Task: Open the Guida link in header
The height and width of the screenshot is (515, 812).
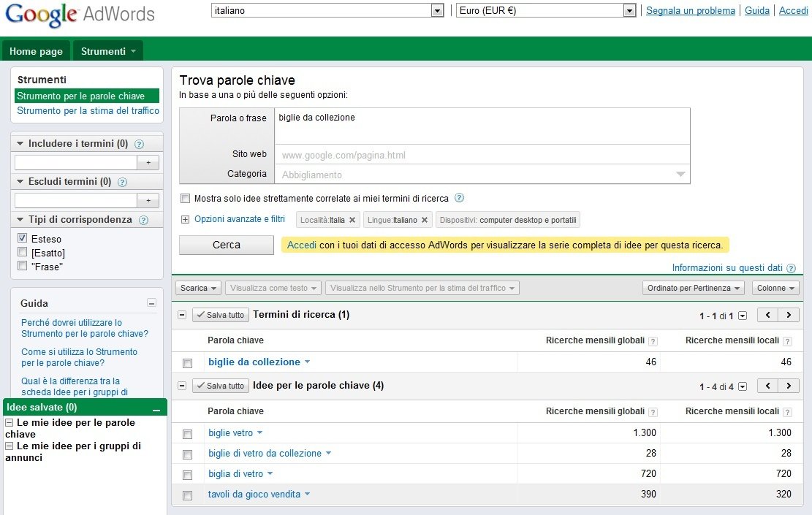Action: point(757,10)
